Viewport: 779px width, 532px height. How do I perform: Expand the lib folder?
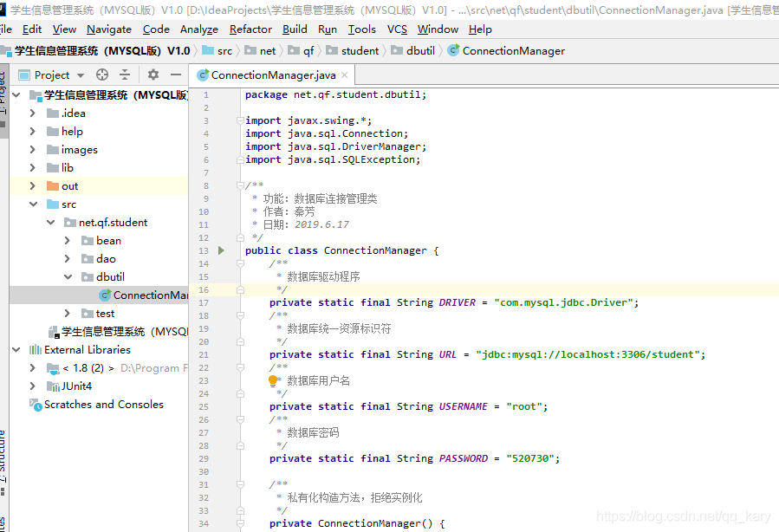[33, 168]
